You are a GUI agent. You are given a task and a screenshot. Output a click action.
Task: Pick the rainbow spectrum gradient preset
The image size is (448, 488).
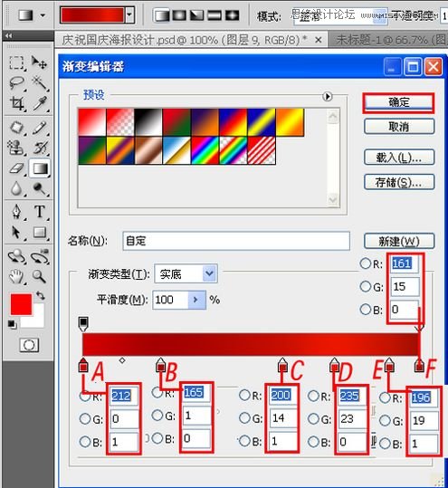coord(205,150)
